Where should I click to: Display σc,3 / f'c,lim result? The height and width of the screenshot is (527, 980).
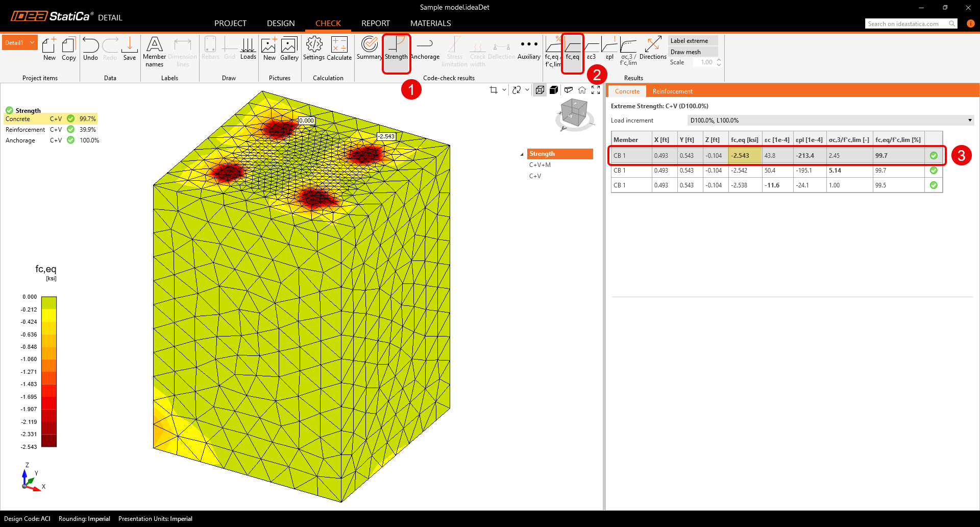coord(628,52)
